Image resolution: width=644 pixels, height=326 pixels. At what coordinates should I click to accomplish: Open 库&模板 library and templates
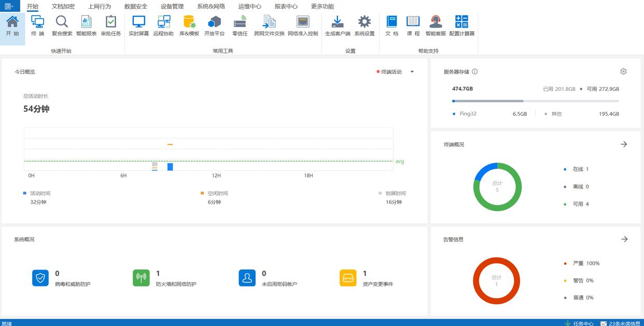(x=189, y=26)
